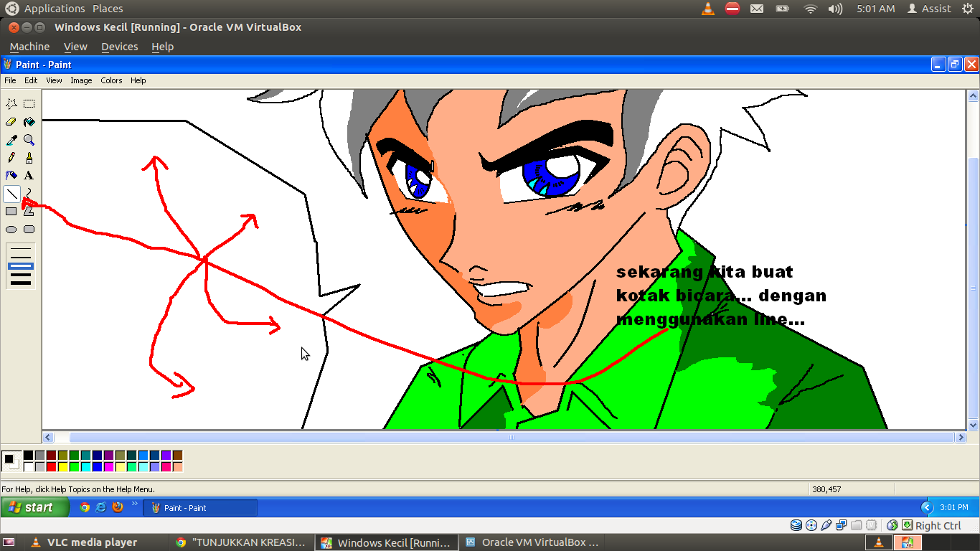Pick the magenta color swatch
Screen dimensions: 980x551
(x=108, y=467)
